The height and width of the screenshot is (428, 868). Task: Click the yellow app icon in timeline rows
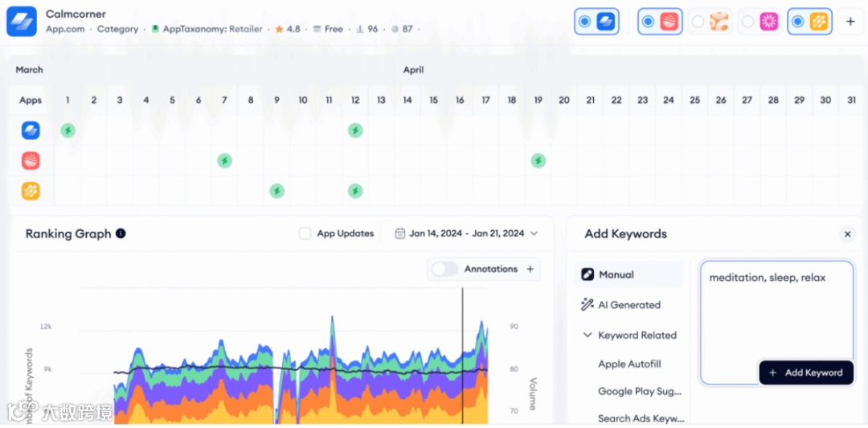(31, 191)
